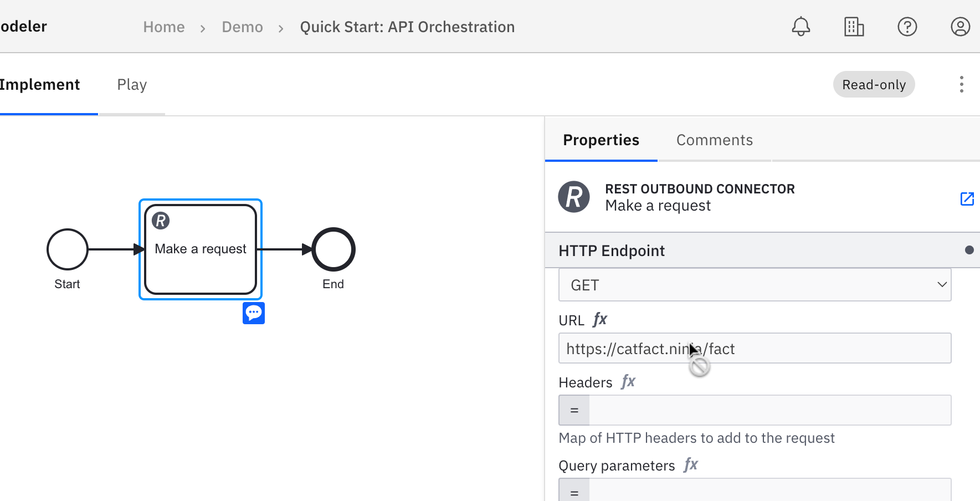Open the organization building icon
Screen dimensions: 980x501
pos(854,27)
